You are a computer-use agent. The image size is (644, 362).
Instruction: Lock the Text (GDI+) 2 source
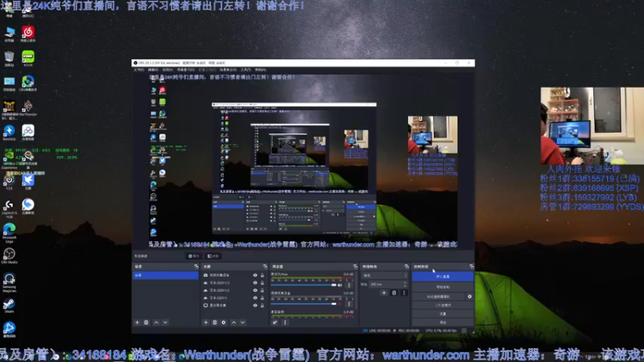(x=262, y=290)
